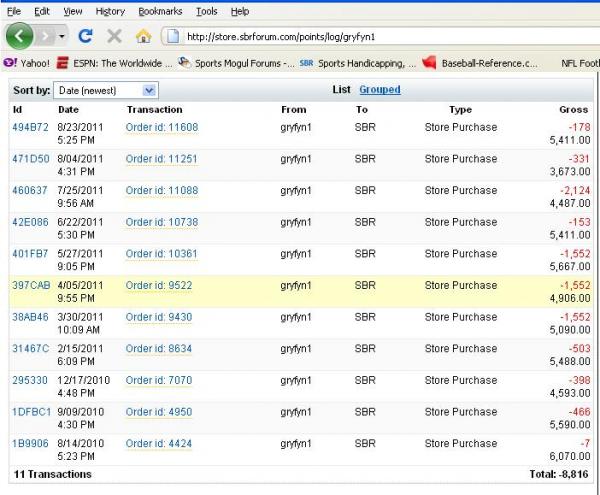The image size is (600, 495).
Task: Open the history dropdown next to Forward
Action: pyautogui.click(x=63, y=36)
